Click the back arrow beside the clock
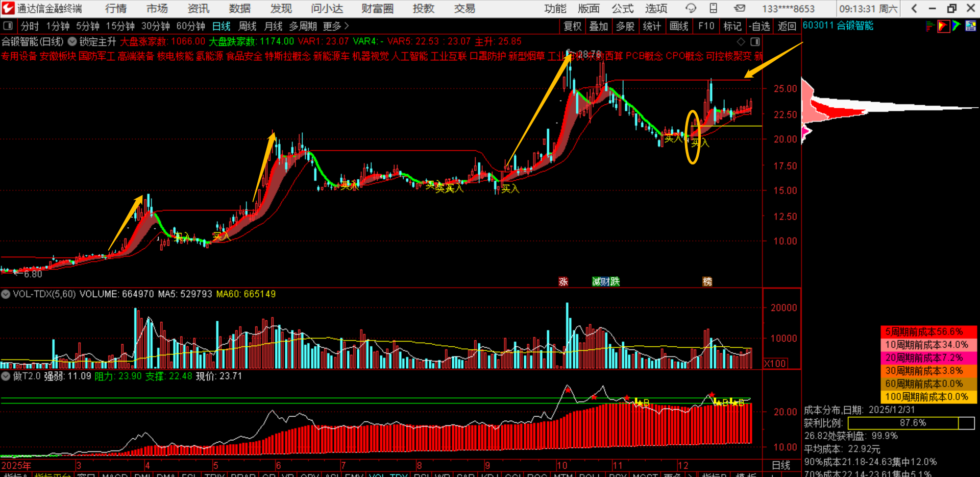This screenshot has width=980, height=477. coord(914,8)
